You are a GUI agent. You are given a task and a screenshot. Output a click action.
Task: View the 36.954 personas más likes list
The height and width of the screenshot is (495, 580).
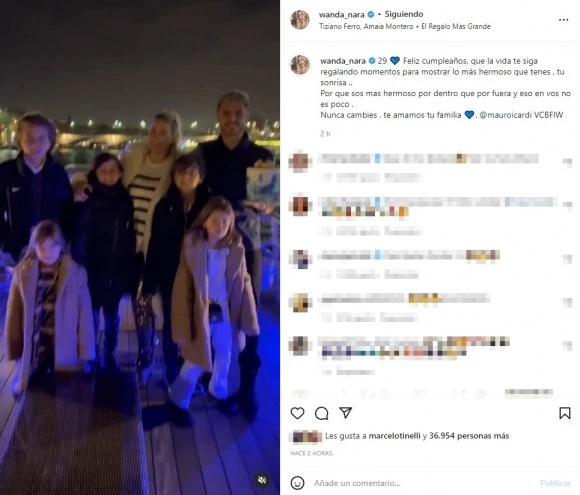[469, 436]
